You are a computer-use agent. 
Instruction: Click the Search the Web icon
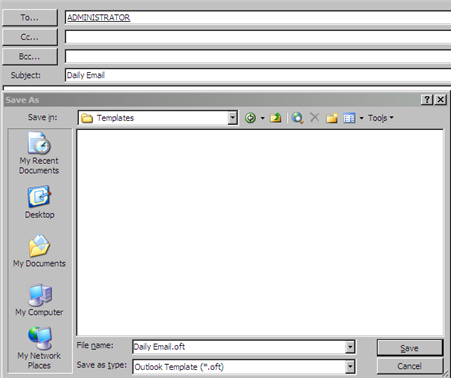297,118
